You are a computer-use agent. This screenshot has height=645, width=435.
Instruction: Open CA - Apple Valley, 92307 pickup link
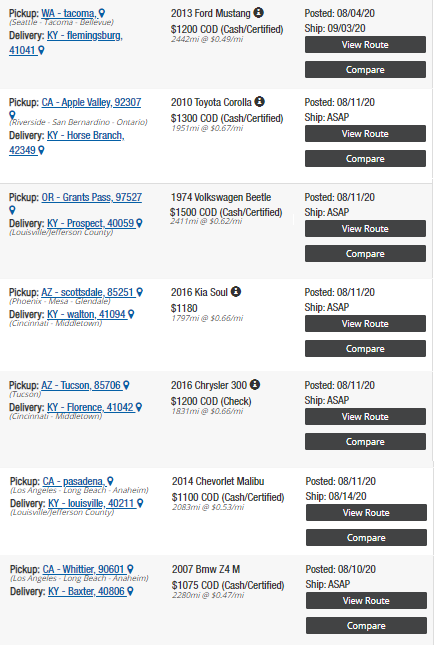click(91, 102)
